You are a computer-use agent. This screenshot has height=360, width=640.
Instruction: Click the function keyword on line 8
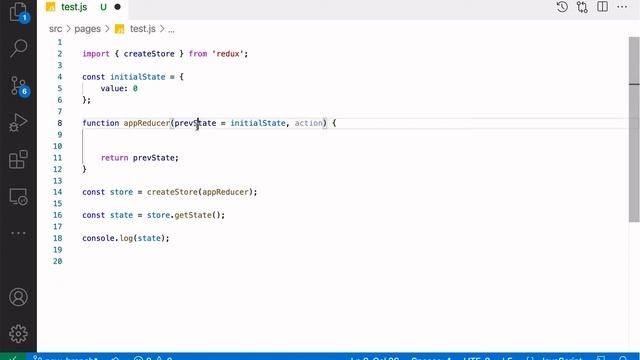(100, 123)
